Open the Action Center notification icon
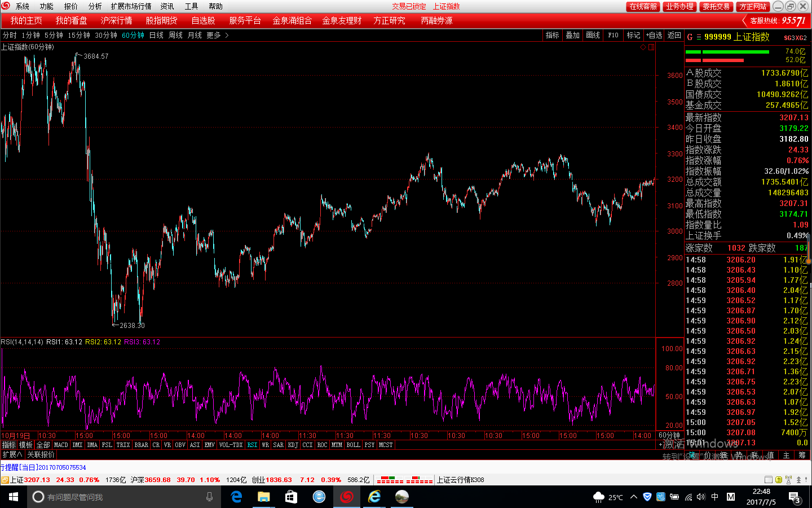 tap(794, 497)
